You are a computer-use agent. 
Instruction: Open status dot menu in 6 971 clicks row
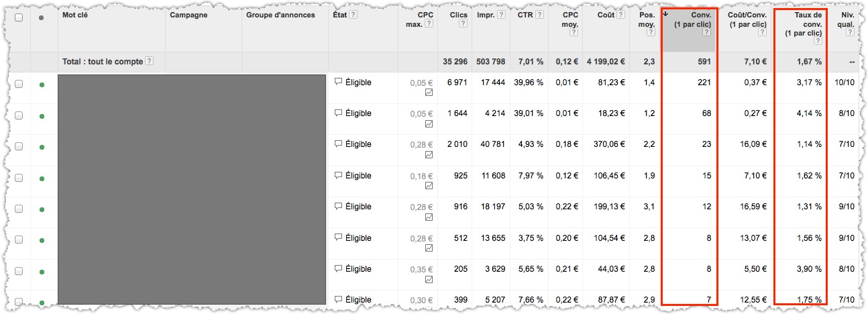pos(42,85)
